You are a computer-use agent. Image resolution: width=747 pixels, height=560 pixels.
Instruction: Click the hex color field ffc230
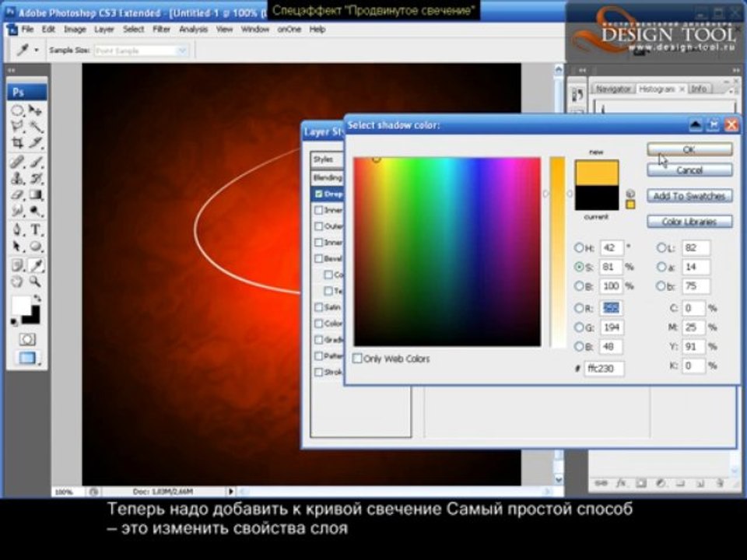[x=604, y=369]
